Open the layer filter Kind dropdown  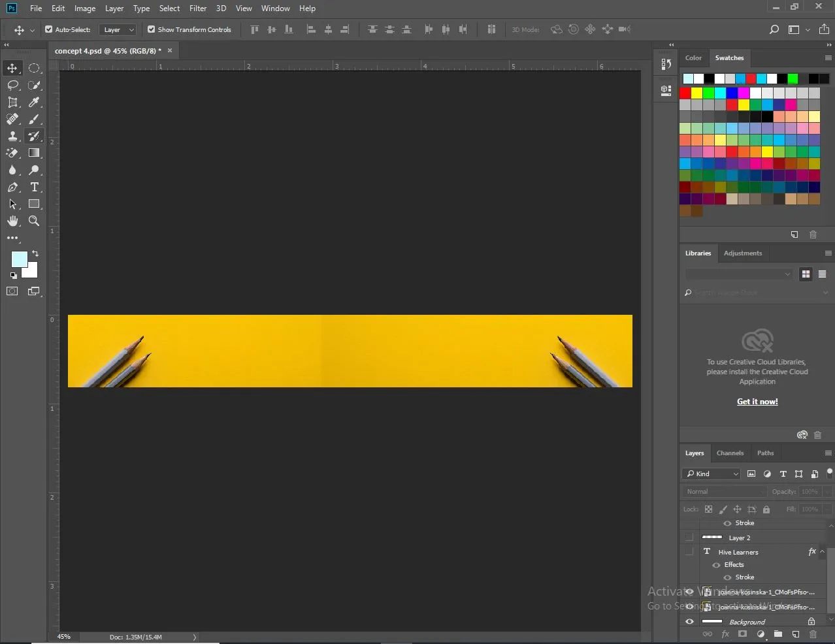pyautogui.click(x=712, y=474)
